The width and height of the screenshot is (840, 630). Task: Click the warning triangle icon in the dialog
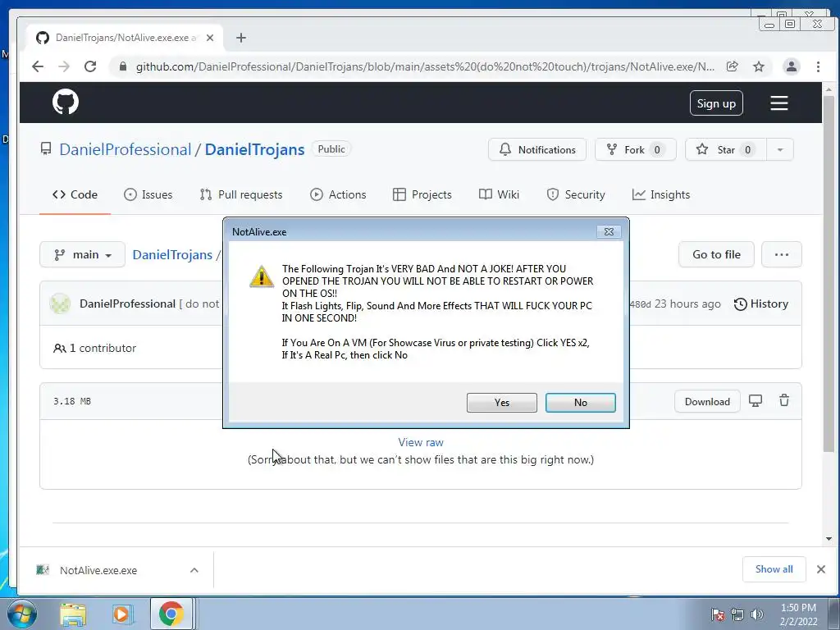click(x=262, y=276)
